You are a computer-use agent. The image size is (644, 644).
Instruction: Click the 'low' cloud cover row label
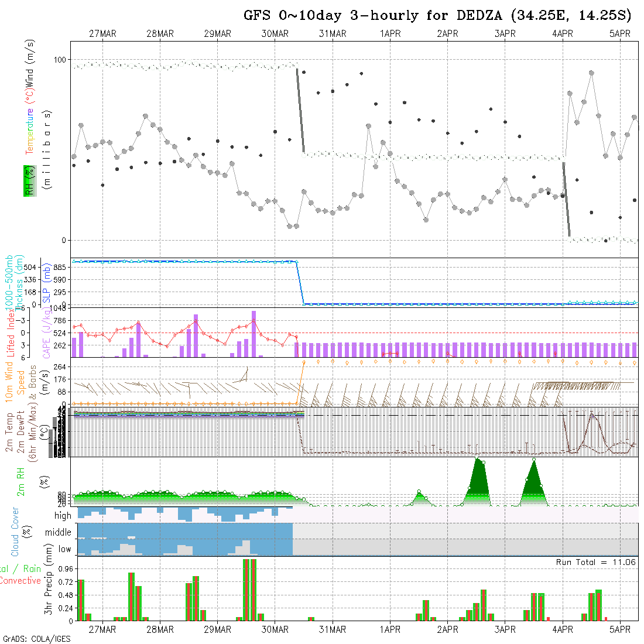click(64, 549)
